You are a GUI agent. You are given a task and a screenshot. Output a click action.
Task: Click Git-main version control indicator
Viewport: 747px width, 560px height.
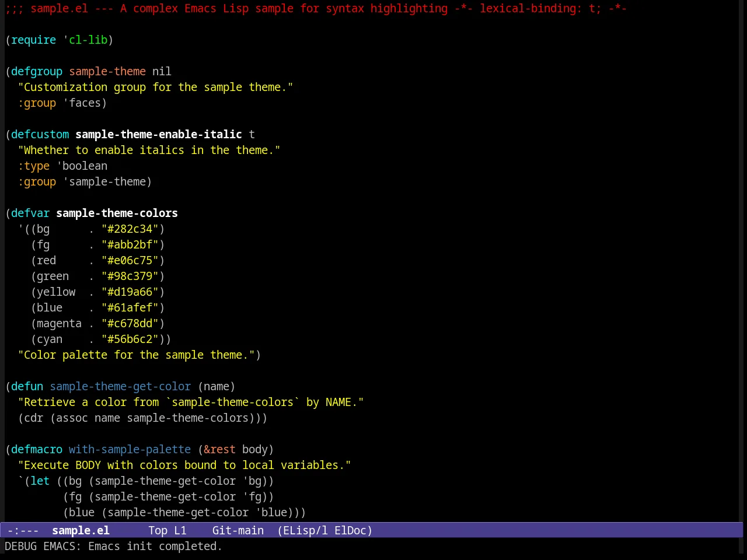pos(238,530)
